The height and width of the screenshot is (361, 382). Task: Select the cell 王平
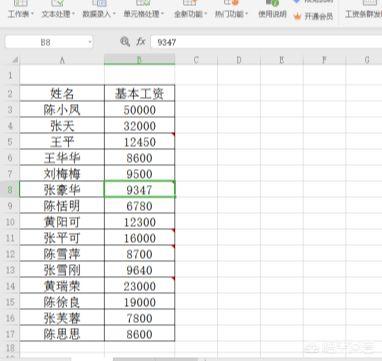coord(62,141)
